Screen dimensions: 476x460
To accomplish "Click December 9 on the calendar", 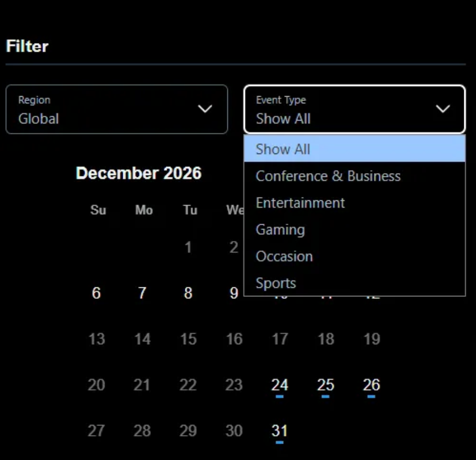I will click(x=234, y=293).
